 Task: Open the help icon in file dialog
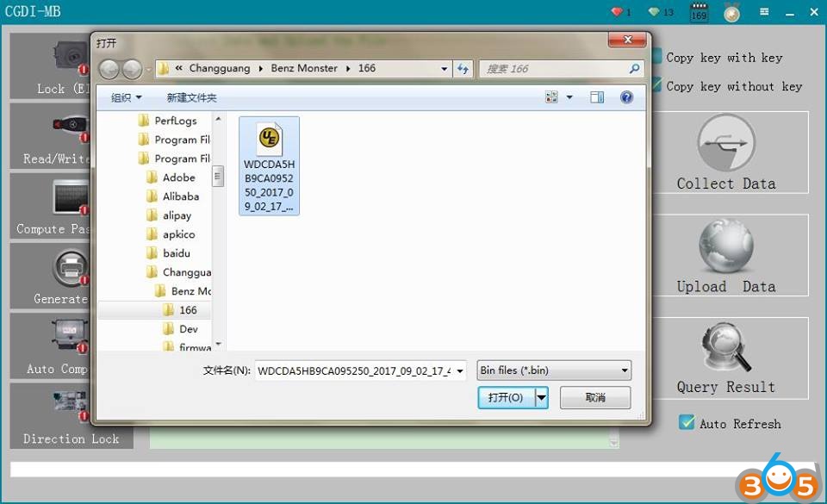pos(626,97)
